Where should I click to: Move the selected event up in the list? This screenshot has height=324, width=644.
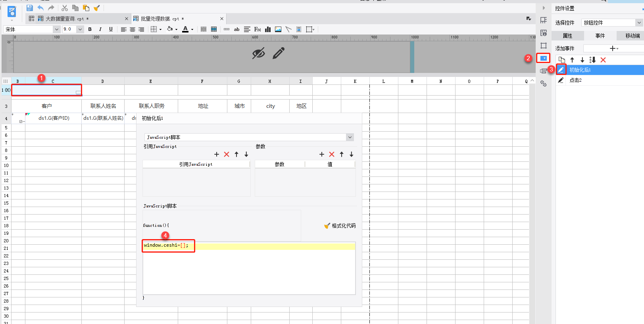click(x=572, y=60)
